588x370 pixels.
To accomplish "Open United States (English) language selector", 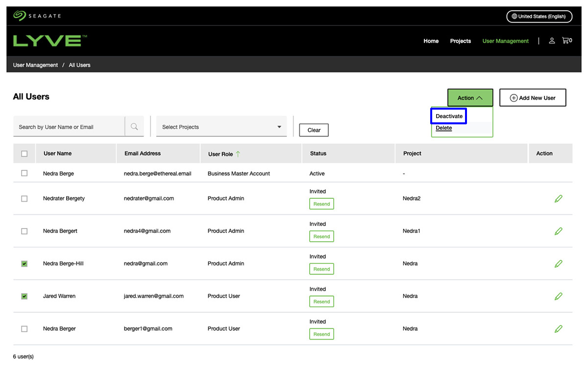I will tap(539, 16).
